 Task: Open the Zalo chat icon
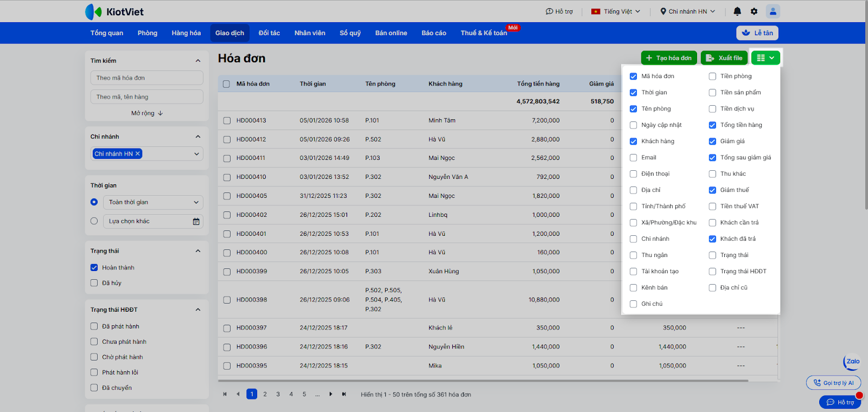click(x=852, y=362)
